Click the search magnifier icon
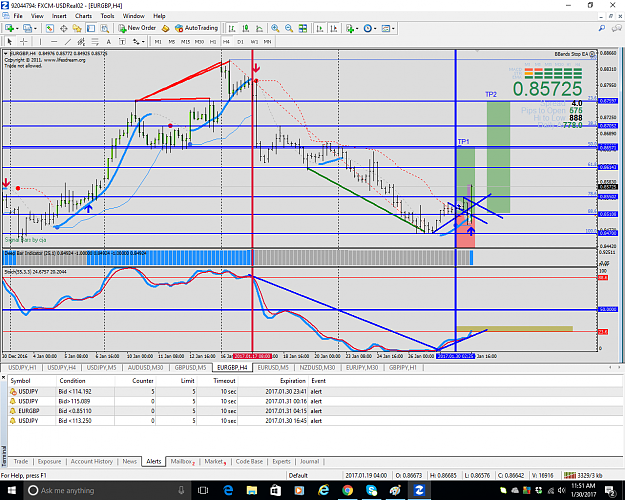Screen dimensions: 625x500 click(x=601, y=28)
